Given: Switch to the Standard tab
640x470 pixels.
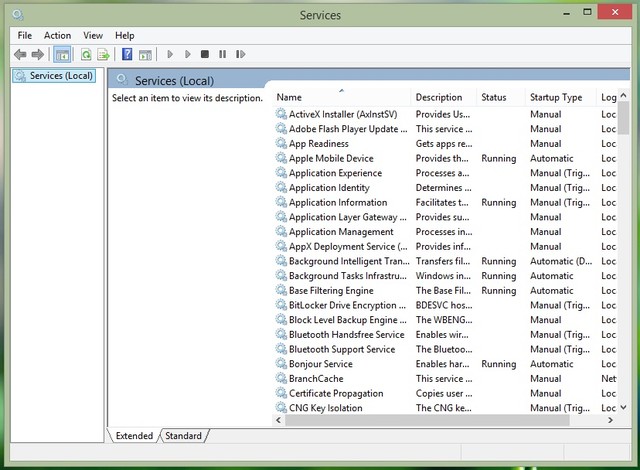Looking at the screenshot, I should 183,436.
